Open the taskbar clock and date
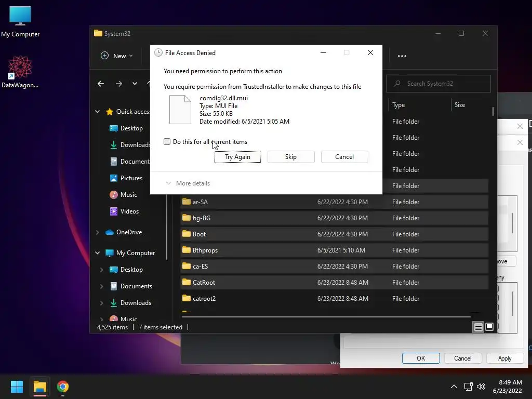The height and width of the screenshot is (399, 532). pyautogui.click(x=507, y=387)
